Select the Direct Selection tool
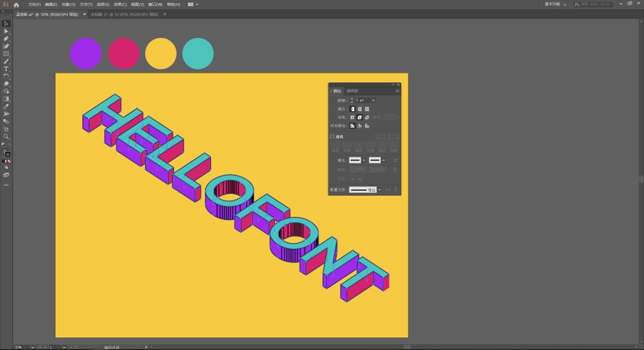The image size is (644, 350). [6, 31]
